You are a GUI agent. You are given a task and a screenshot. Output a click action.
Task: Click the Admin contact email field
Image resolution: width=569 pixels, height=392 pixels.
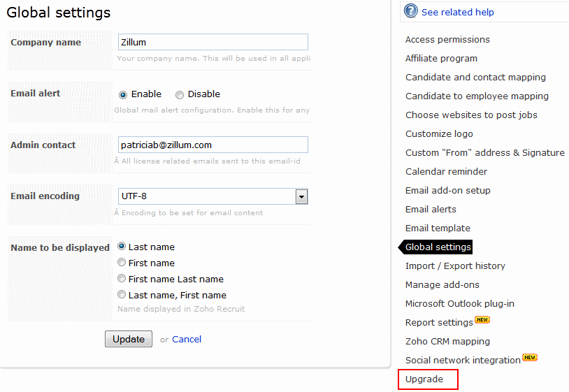click(213, 145)
